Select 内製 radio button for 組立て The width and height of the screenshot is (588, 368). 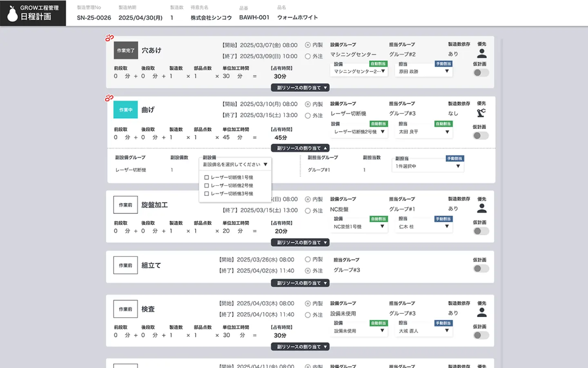[x=308, y=259]
